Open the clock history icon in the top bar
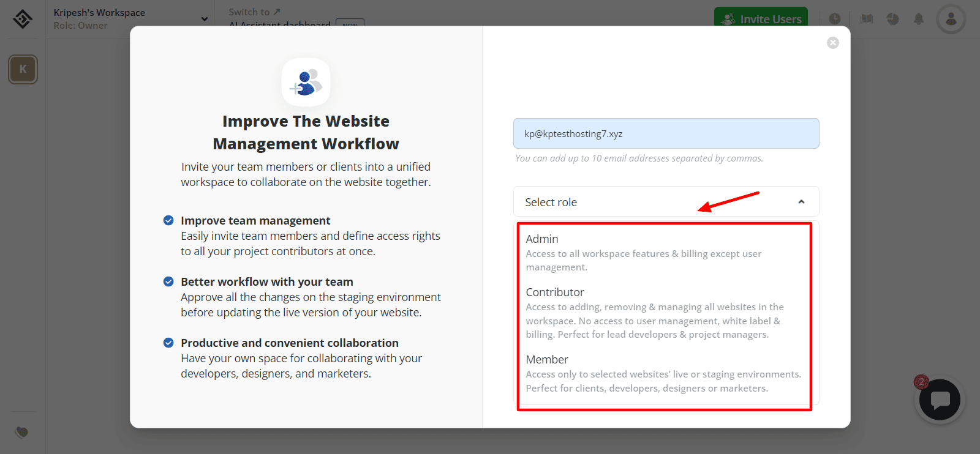The width and height of the screenshot is (980, 454). point(835,19)
